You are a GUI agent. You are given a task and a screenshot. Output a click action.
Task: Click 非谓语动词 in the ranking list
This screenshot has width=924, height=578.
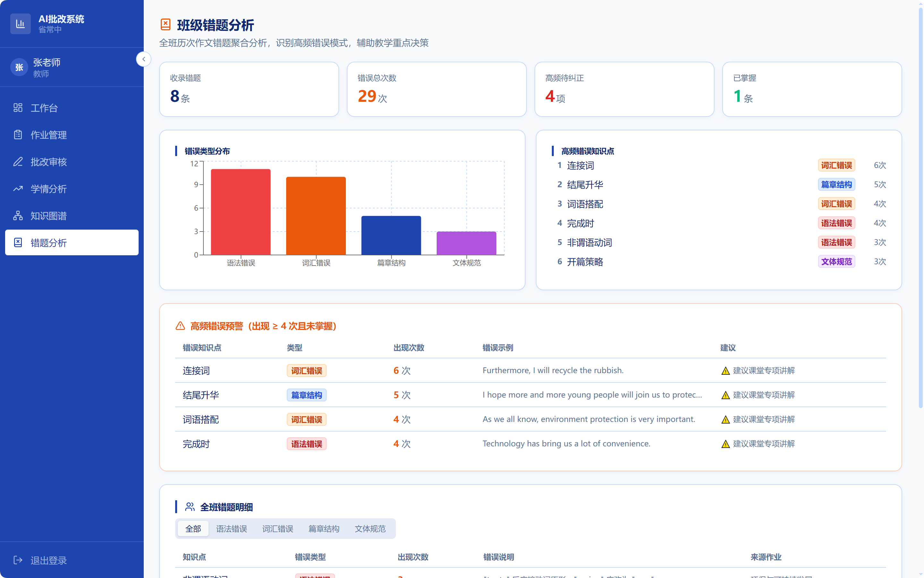(x=589, y=242)
